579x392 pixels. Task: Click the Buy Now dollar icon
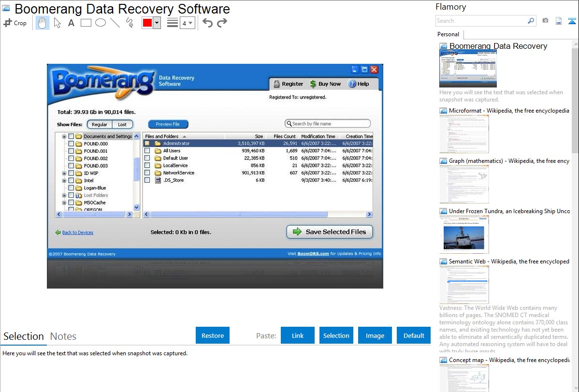coord(313,84)
